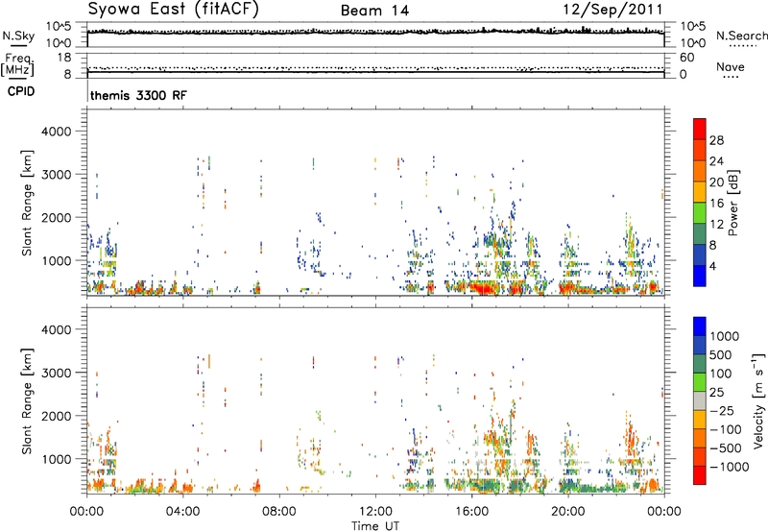Click the "100" velocity colorbar label
The width and height of the screenshot is (768, 532).
pyautogui.click(x=721, y=374)
